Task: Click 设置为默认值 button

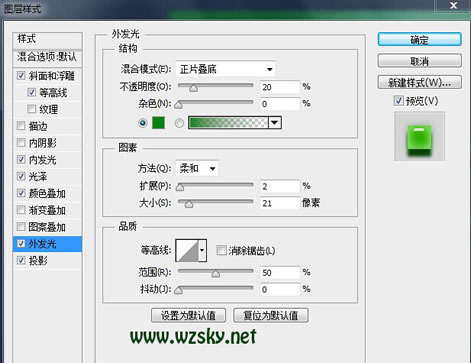Action: tap(188, 315)
